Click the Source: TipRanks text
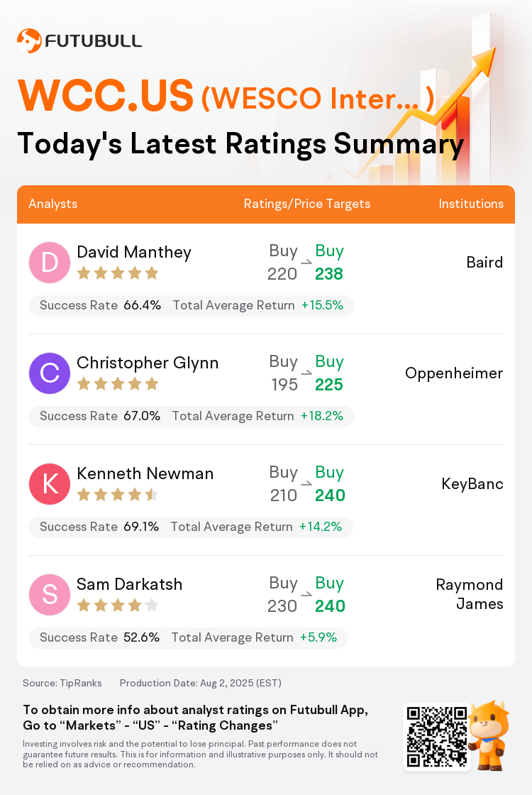This screenshot has width=532, height=795. pyautogui.click(x=62, y=683)
